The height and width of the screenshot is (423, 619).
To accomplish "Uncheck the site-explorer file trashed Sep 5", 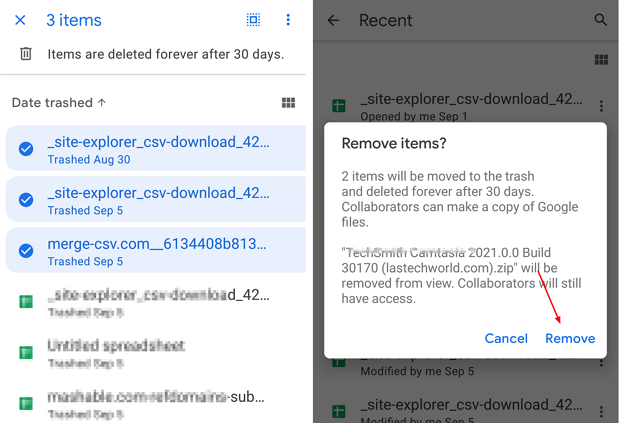I will (26, 200).
